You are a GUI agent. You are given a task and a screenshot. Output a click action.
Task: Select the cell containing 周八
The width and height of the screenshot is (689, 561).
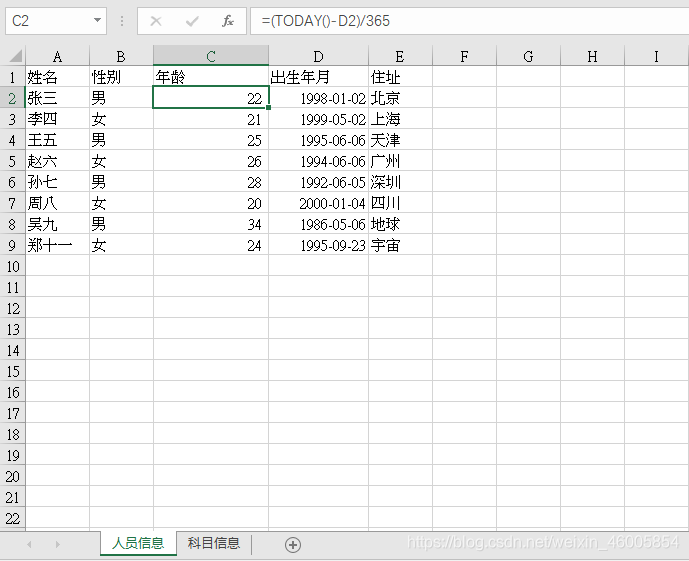click(x=58, y=203)
